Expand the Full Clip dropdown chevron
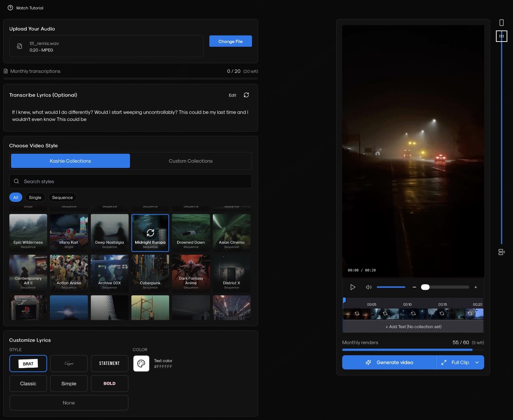 tap(477, 363)
